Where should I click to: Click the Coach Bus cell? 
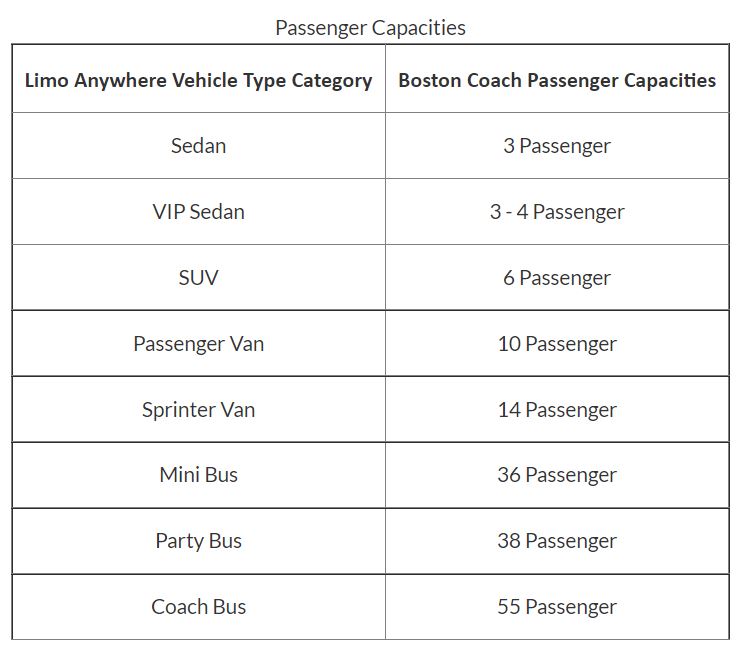(198, 607)
